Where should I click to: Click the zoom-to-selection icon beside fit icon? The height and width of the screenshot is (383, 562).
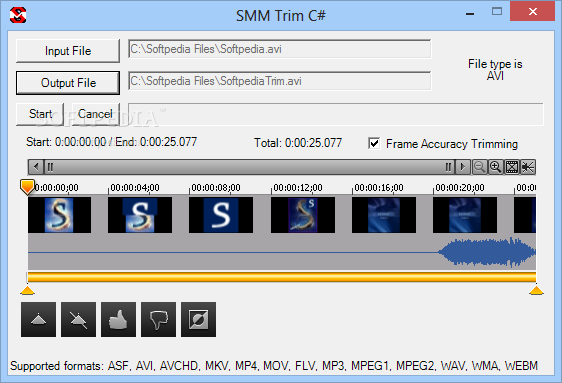tap(528, 167)
